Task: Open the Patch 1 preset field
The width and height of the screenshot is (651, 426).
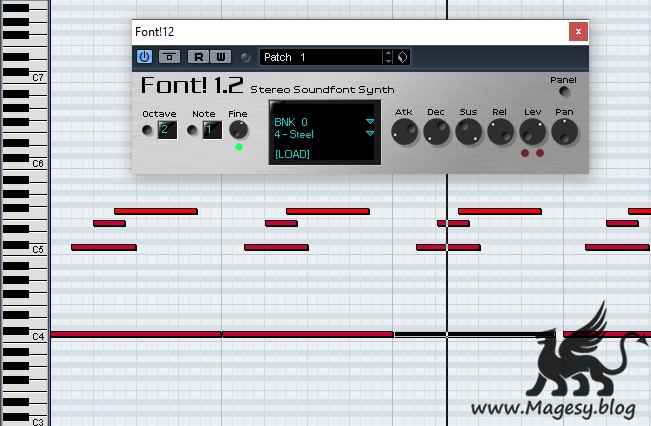Action: [320, 57]
